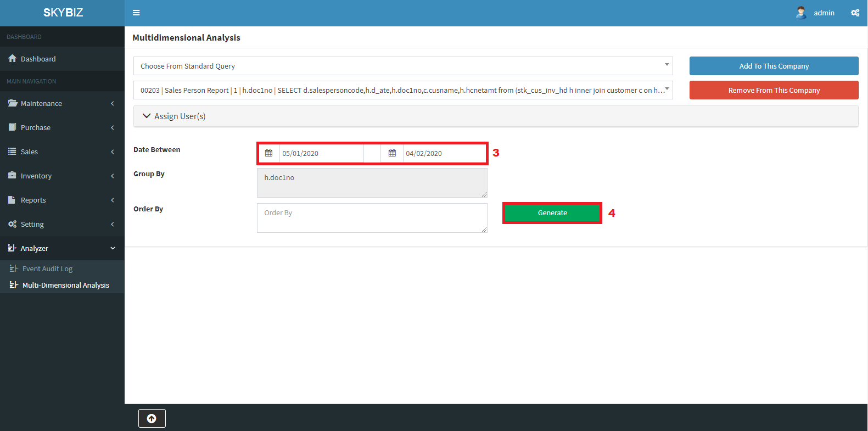868x431 pixels.
Task: Open the Sales Person Report query dropdown
Action: click(x=402, y=90)
